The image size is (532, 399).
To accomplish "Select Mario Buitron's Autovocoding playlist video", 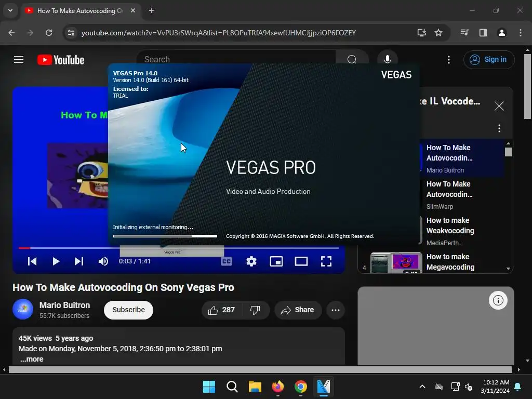I will pyautogui.click(x=461, y=158).
